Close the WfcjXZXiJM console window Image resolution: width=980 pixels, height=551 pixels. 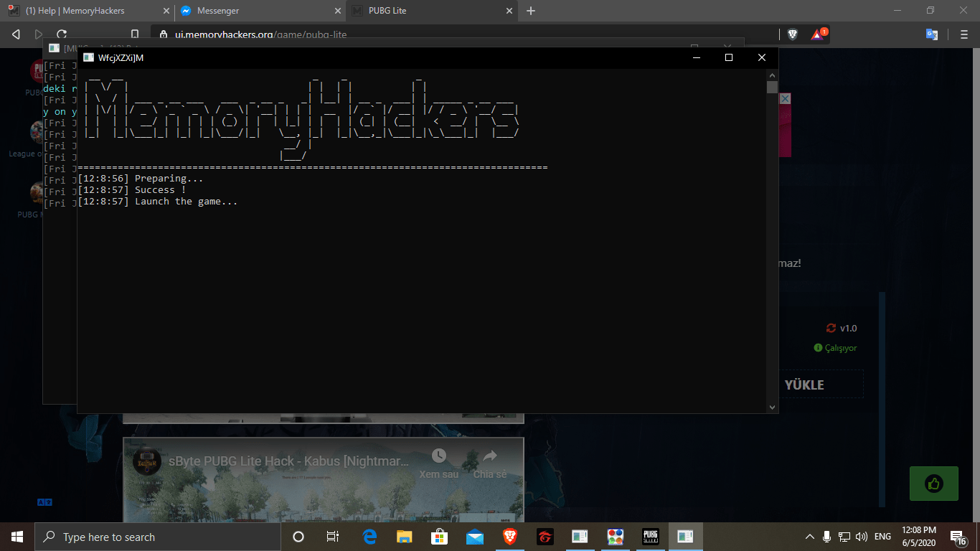tap(762, 57)
